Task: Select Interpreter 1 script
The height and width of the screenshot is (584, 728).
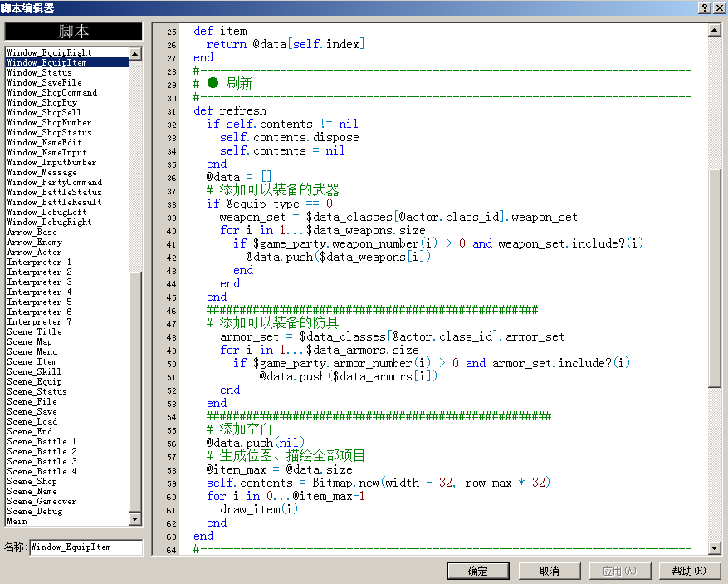Action: pyautogui.click(x=67, y=263)
